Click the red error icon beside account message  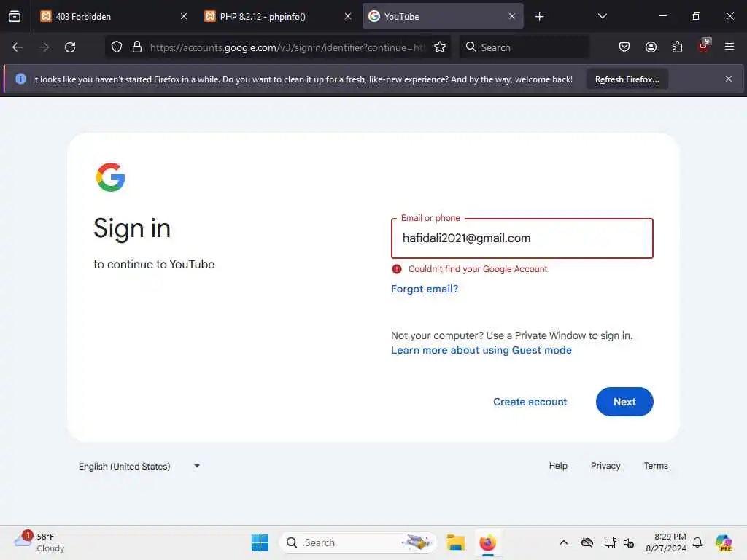coord(397,269)
